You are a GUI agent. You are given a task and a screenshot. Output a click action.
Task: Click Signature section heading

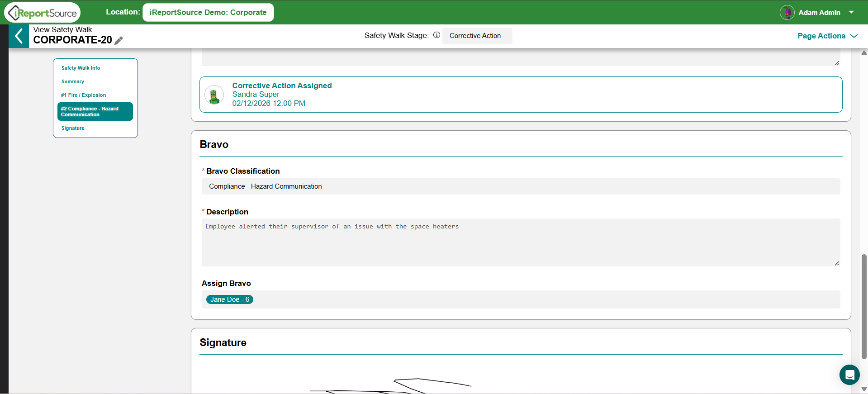tap(223, 342)
